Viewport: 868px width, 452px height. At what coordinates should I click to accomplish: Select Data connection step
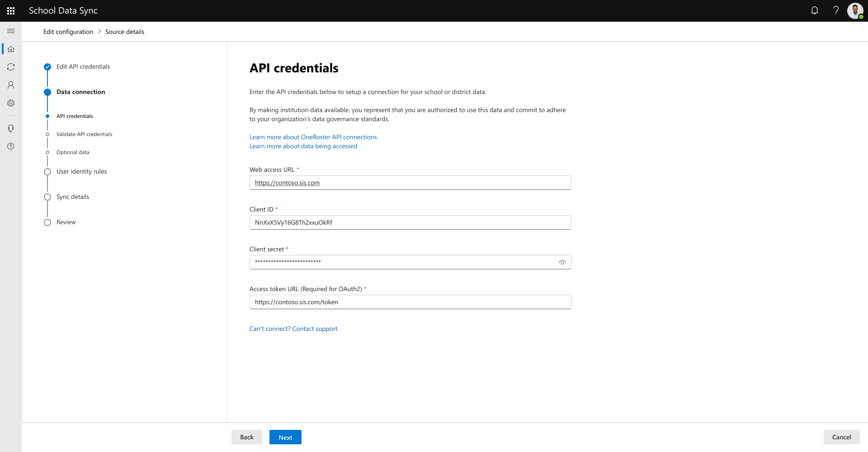(81, 92)
